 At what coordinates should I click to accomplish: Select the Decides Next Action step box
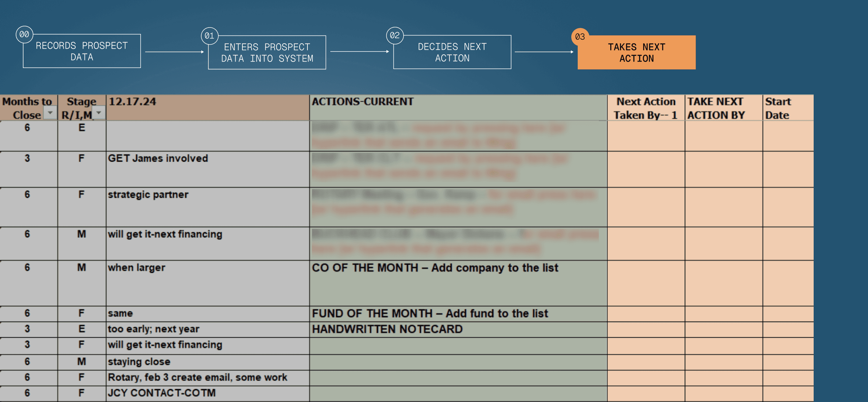click(x=452, y=52)
